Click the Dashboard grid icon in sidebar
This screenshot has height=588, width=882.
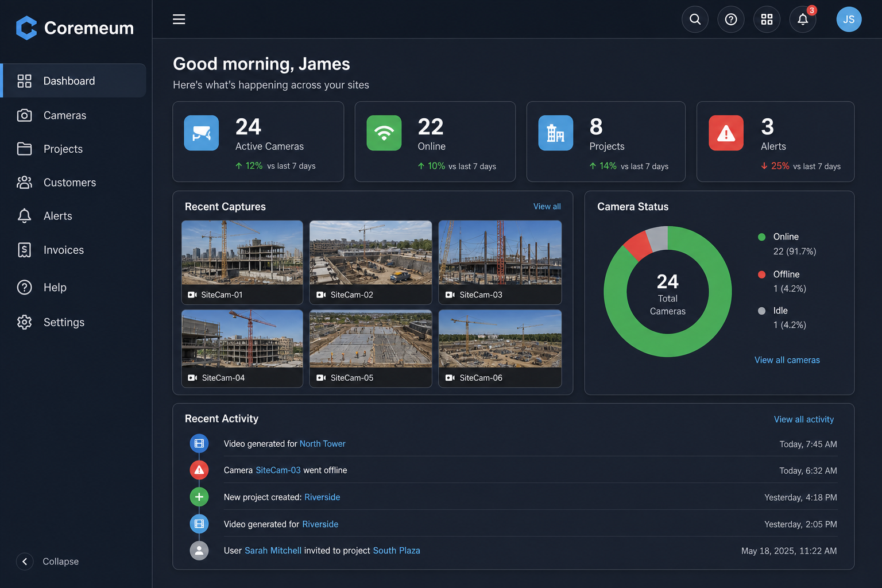[24, 81]
